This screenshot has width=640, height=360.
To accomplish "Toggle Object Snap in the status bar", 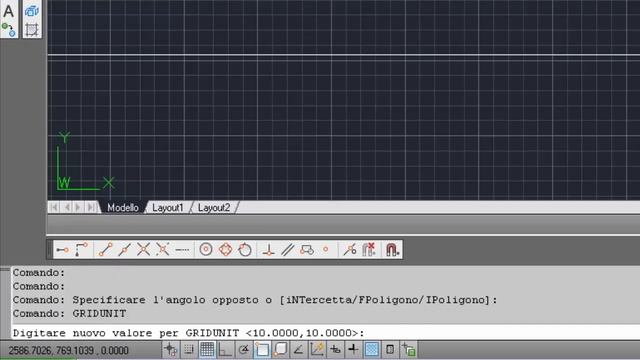I will 262,350.
